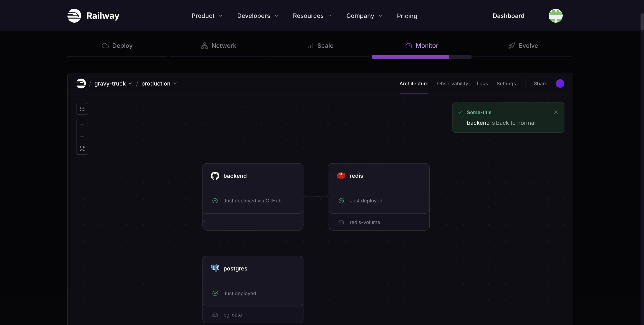
Task: Click the project breadcrumb Railway logo
Action: 81,84
